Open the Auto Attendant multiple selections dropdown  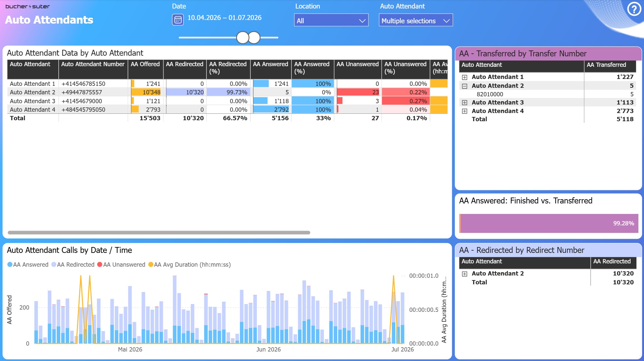click(416, 20)
